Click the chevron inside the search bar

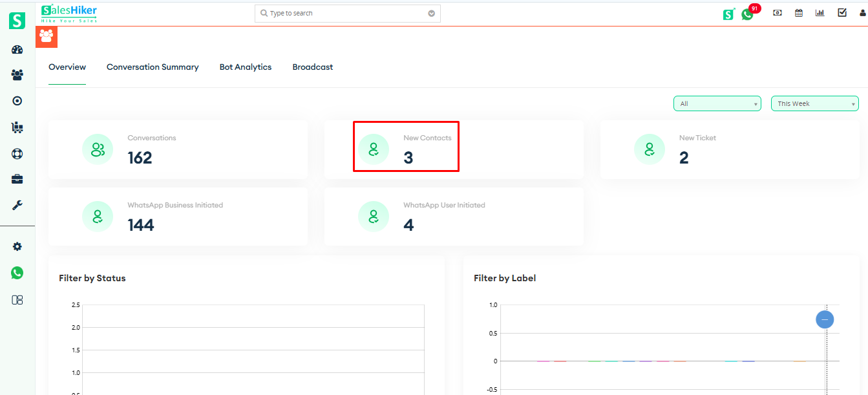tap(431, 13)
